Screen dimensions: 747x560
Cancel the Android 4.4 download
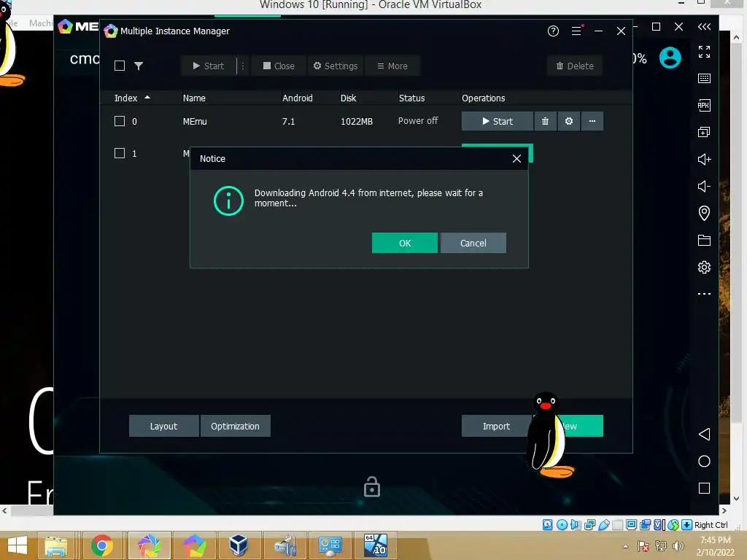tap(473, 243)
